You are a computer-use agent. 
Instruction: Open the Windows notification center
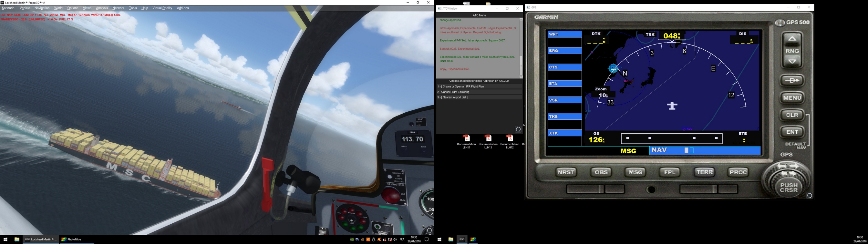pyautogui.click(x=426, y=239)
